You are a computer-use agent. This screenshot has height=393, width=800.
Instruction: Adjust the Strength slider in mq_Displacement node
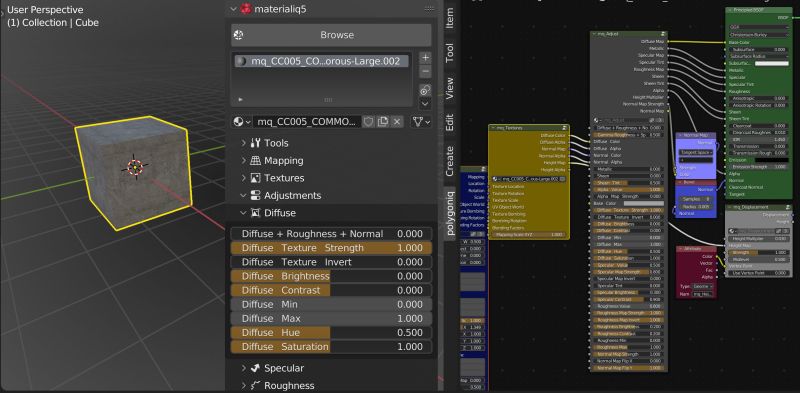click(758, 253)
